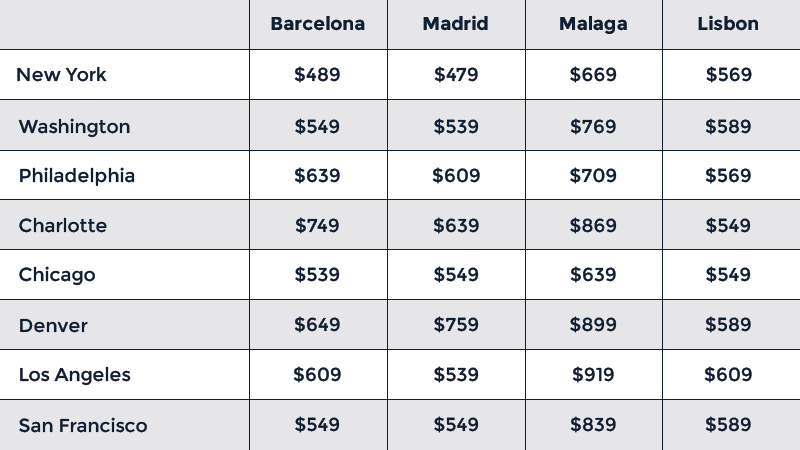The width and height of the screenshot is (800, 450).
Task: Select New York to Madrid $479 fare
Action: click(x=456, y=75)
